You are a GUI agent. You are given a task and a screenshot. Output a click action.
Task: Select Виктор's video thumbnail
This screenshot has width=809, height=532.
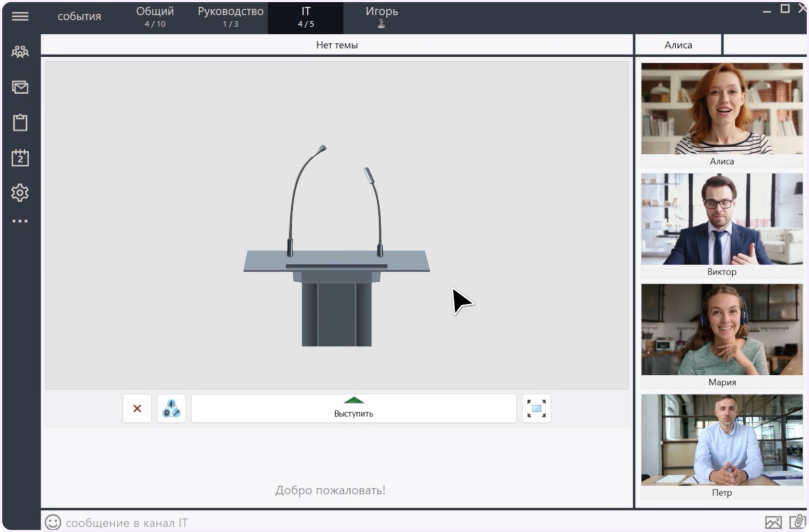tap(722, 225)
